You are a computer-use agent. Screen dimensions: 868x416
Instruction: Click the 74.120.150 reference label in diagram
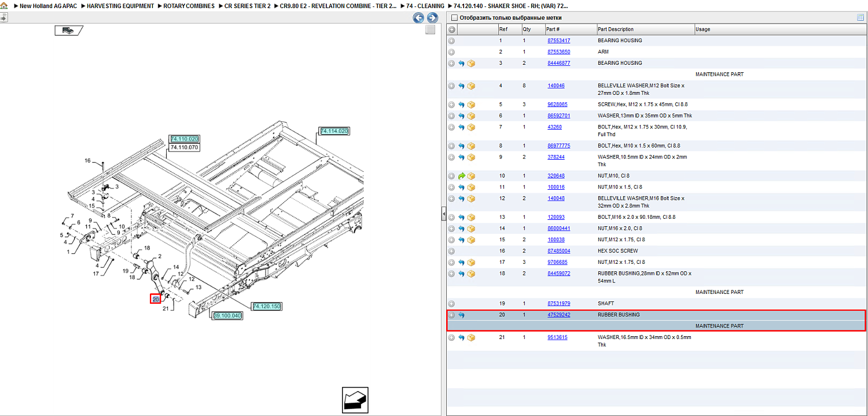point(267,306)
